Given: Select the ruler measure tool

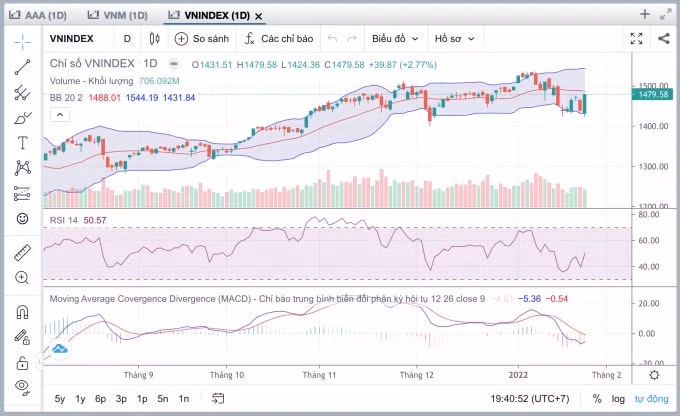Looking at the screenshot, I should [23, 252].
